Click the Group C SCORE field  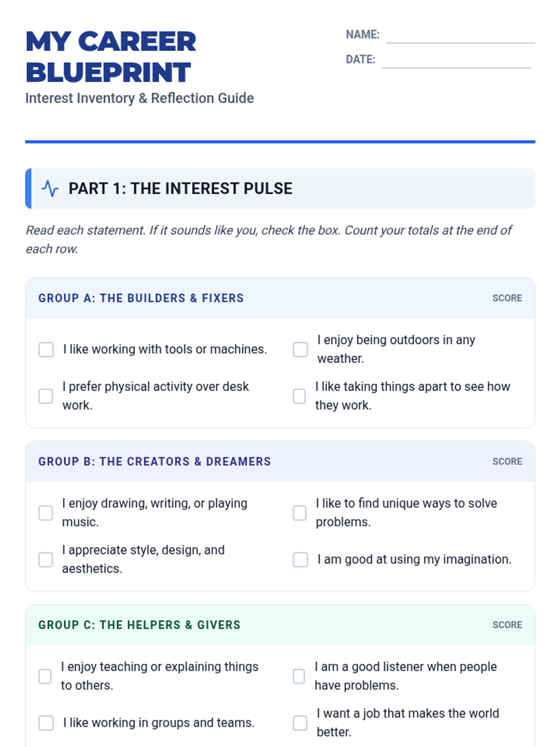[507, 625]
